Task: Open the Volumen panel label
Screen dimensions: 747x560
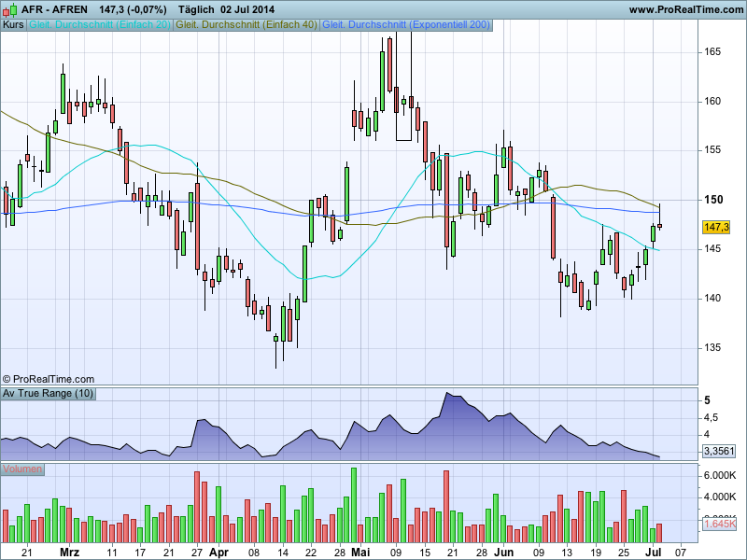Action: point(22,469)
